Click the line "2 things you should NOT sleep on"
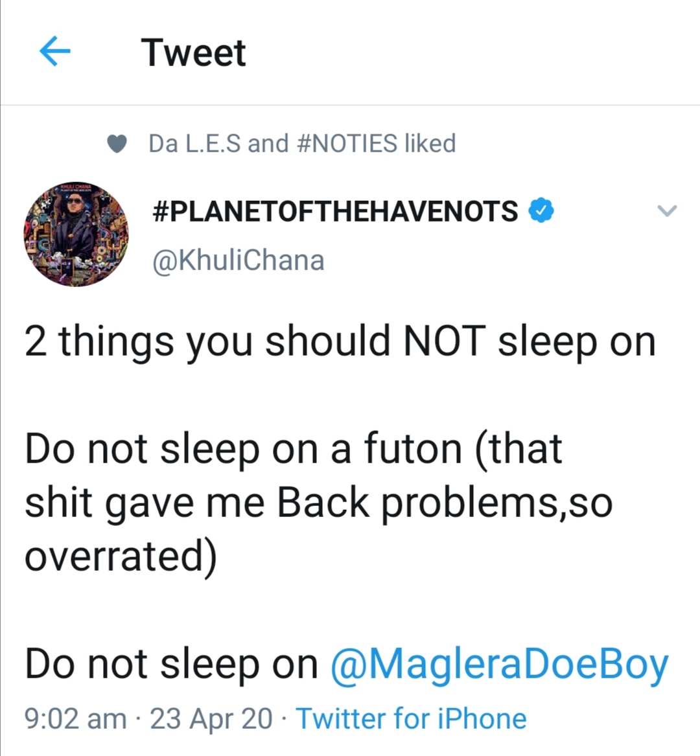 click(340, 341)
